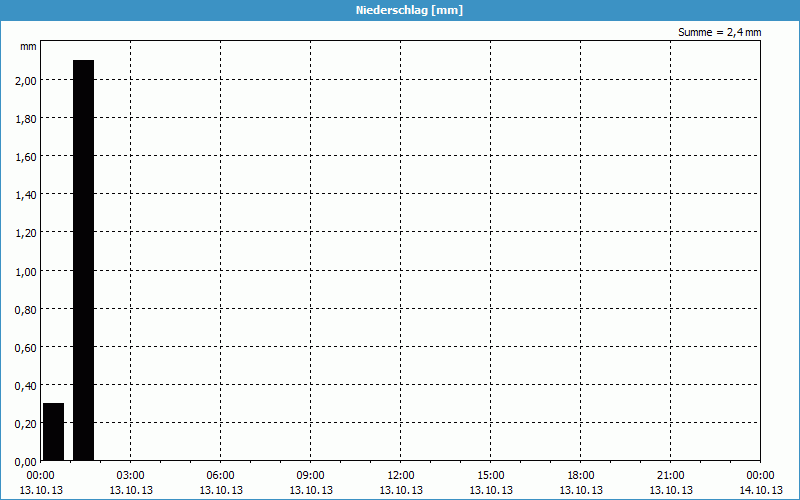Click the 15:00 time axis label

click(491, 476)
